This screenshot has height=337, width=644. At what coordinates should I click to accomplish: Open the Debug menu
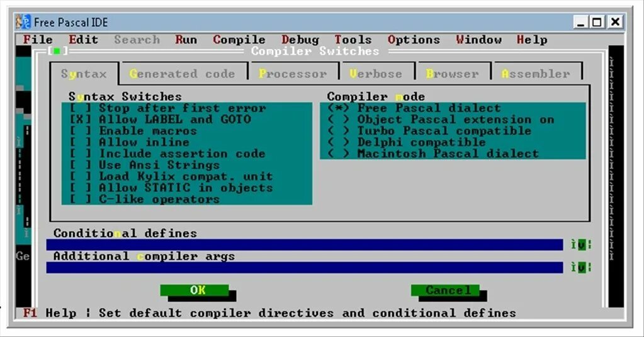point(300,40)
